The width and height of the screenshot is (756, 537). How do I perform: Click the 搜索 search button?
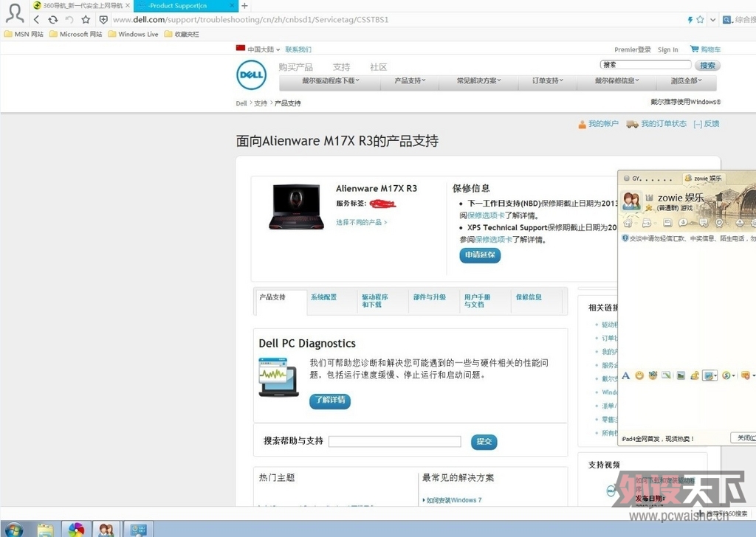tap(708, 66)
